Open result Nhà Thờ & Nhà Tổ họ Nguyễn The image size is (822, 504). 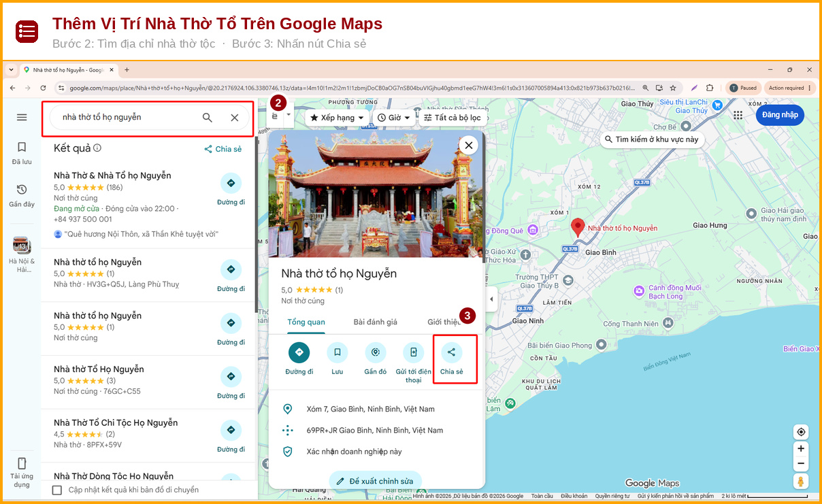point(112,175)
